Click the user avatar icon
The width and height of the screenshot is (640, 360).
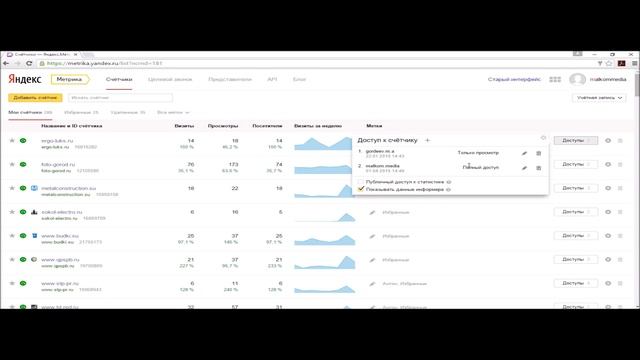(x=578, y=79)
